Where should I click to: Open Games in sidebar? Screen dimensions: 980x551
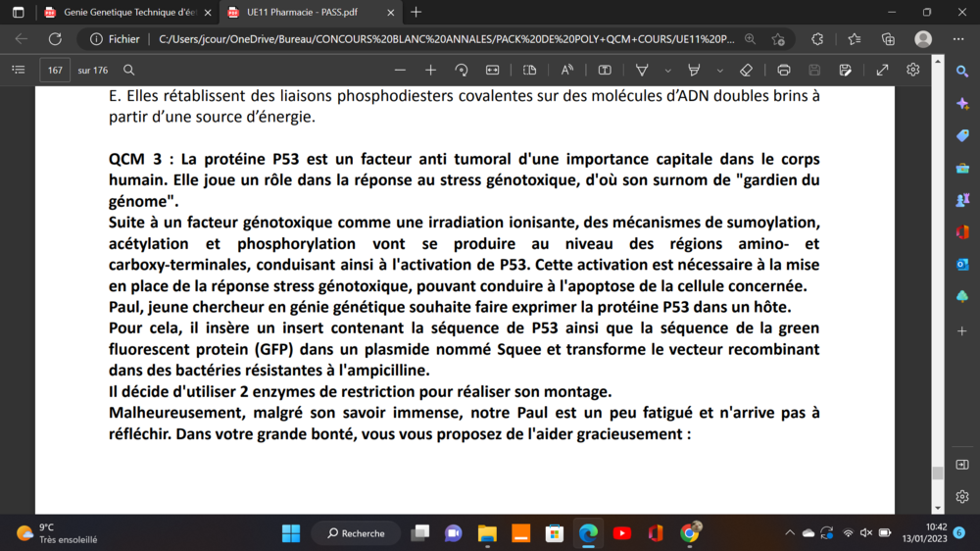pos(962,200)
